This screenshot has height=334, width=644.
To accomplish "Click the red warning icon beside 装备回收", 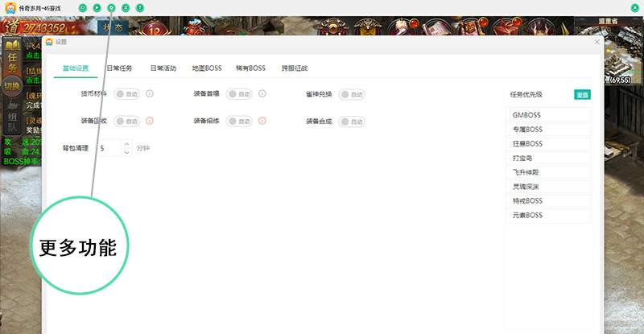I will click(150, 122).
